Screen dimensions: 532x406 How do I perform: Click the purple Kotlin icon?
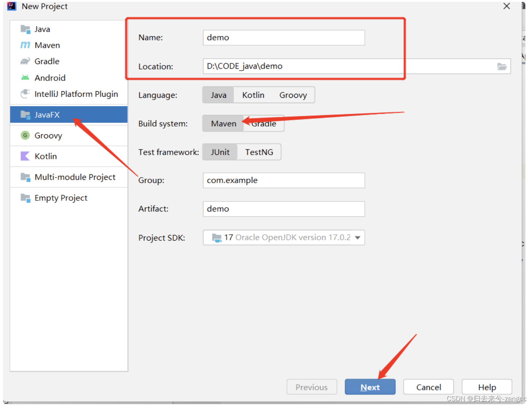(25, 156)
